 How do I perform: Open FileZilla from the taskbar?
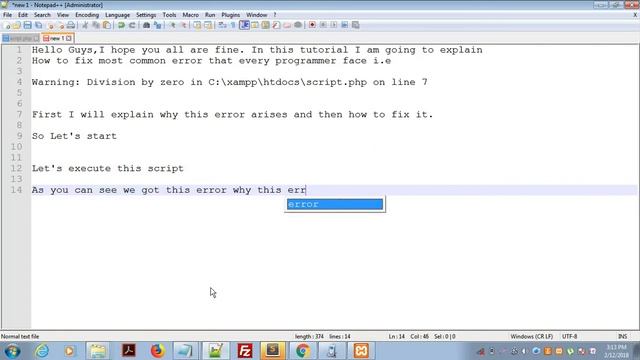point(244,351)
